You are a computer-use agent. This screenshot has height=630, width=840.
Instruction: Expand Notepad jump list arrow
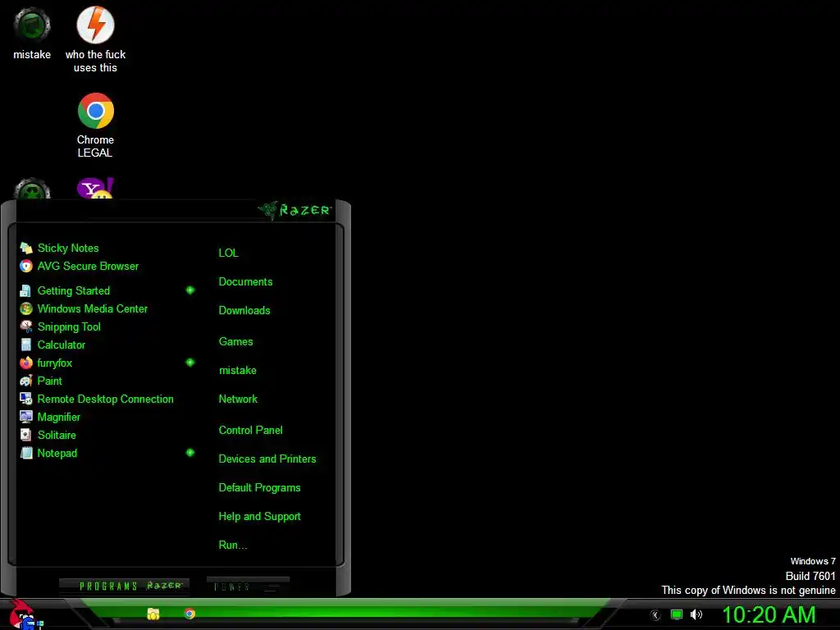(190, 453)
